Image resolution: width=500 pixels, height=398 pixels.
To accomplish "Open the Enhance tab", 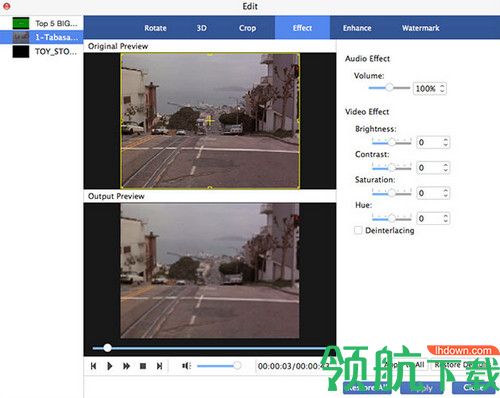I will [357, 28].
